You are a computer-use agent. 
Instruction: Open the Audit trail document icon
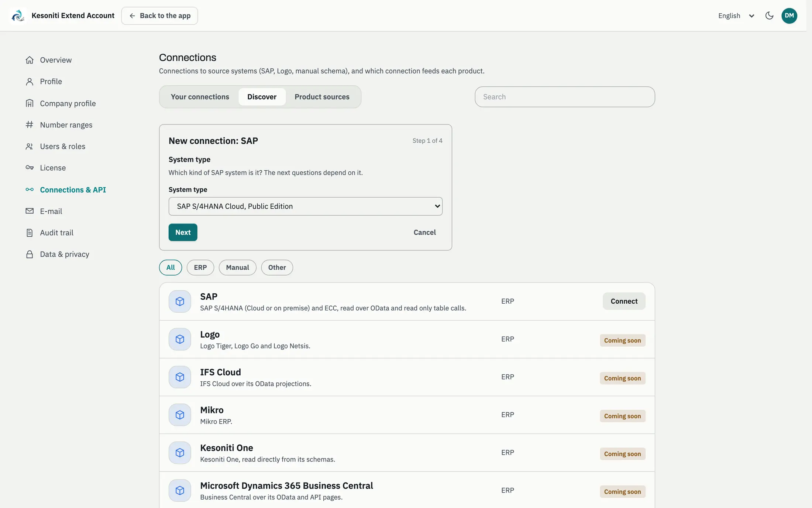tap(30, 233)
